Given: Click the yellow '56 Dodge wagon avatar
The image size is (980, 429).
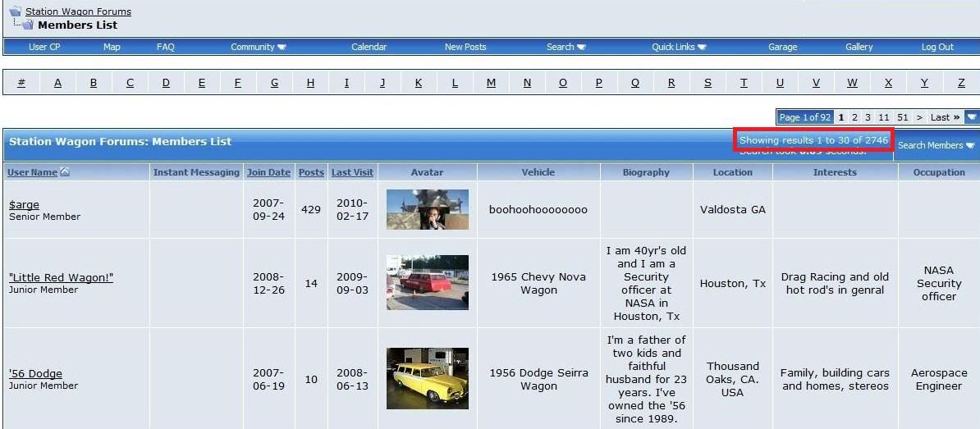Looking at the screenshot, I should [x=427, y=378].
